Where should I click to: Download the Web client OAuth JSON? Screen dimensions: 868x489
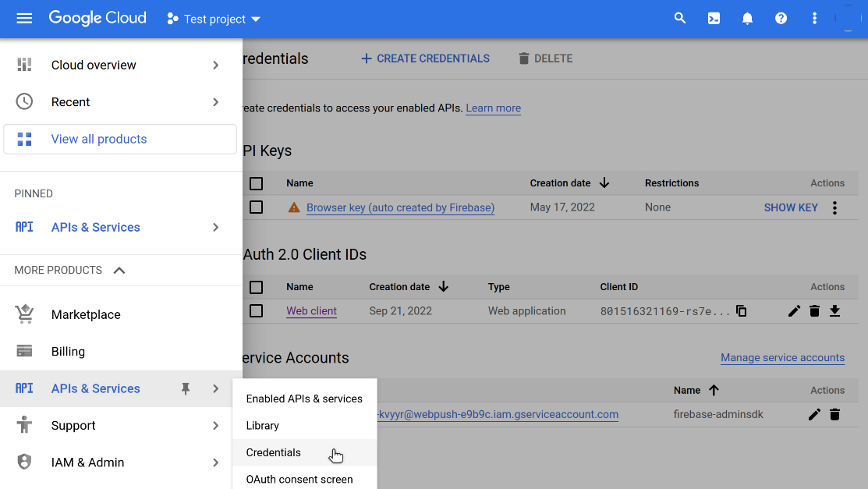coord(834,311)
